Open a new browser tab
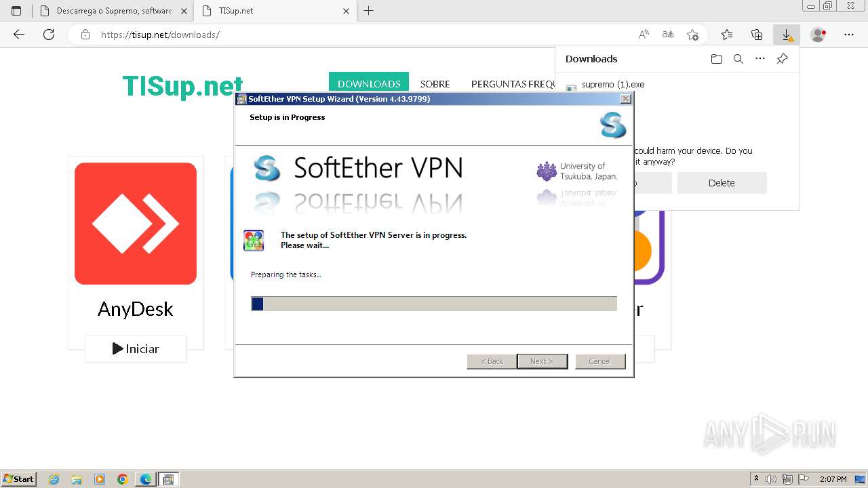This screenshot has width=868, height=488. 368,11
